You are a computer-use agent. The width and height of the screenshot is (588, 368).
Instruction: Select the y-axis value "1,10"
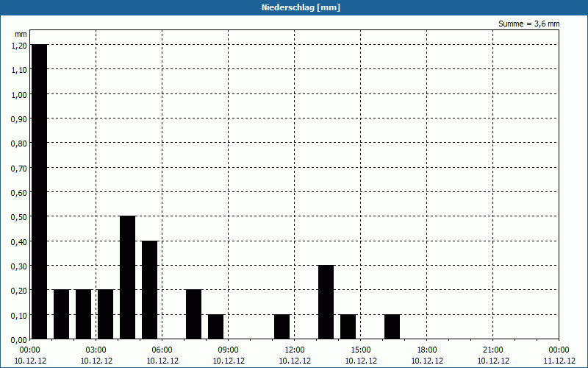click(19, 70)
